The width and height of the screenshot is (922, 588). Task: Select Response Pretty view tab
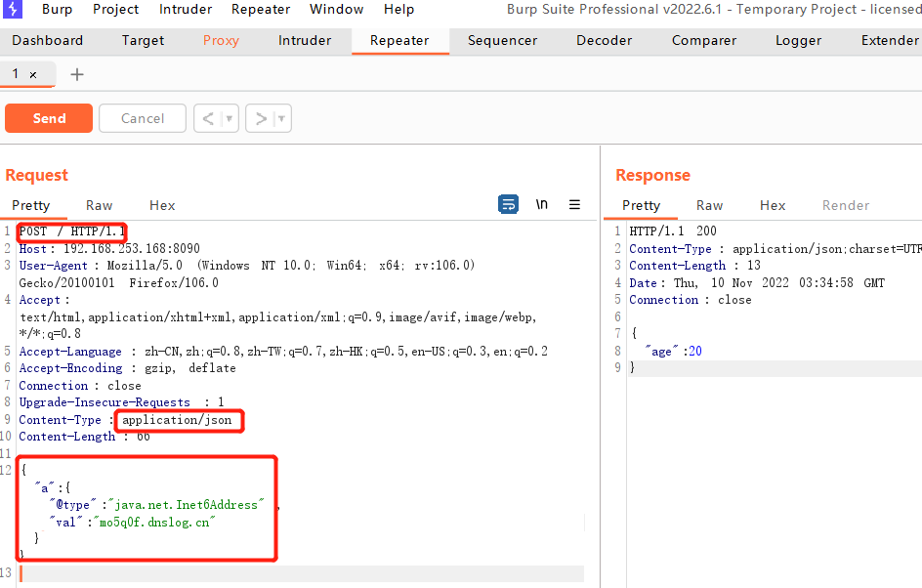(x=641, y=206)
